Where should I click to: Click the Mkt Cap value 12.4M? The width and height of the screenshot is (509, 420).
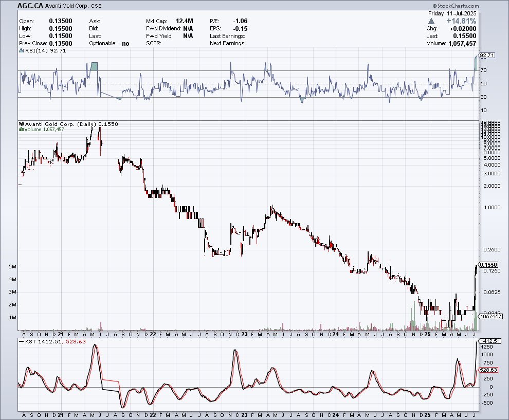(185, 21)
